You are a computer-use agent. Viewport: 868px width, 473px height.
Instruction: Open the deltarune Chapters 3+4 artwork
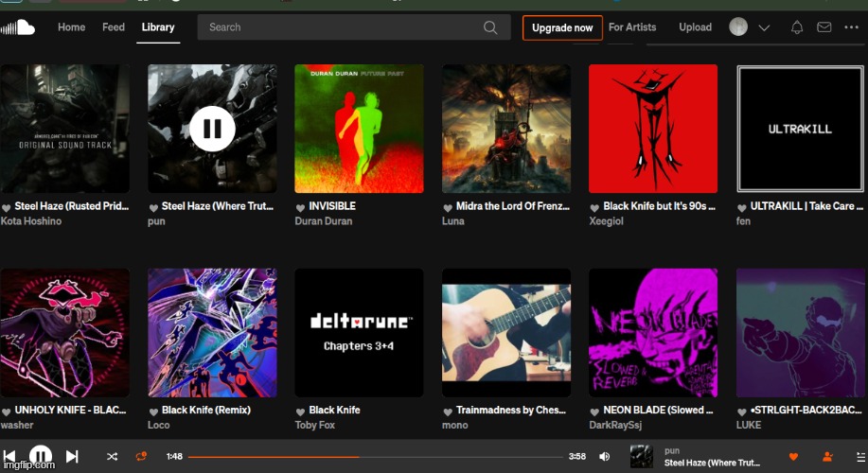[359, 332]
